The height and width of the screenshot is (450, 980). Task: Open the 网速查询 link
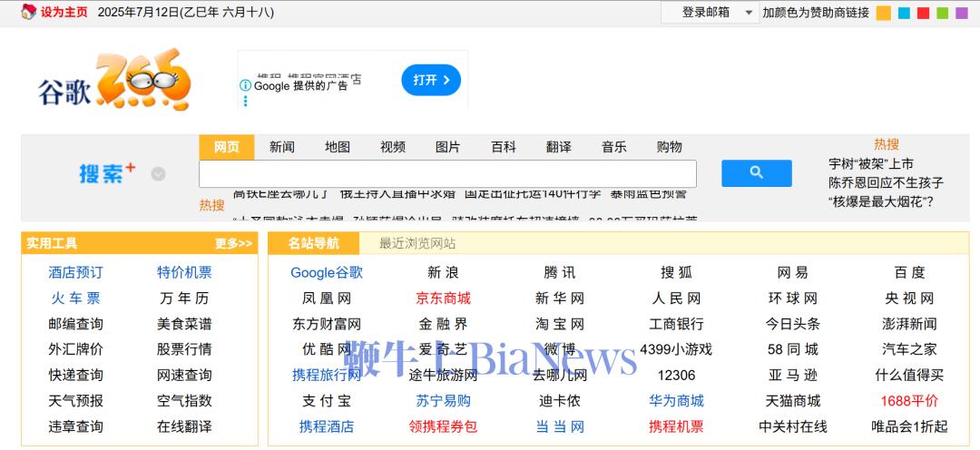184,375
